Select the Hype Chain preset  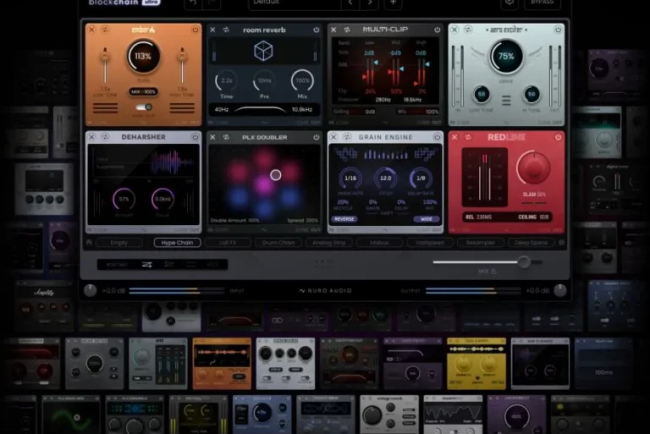(x=177, y=242)
